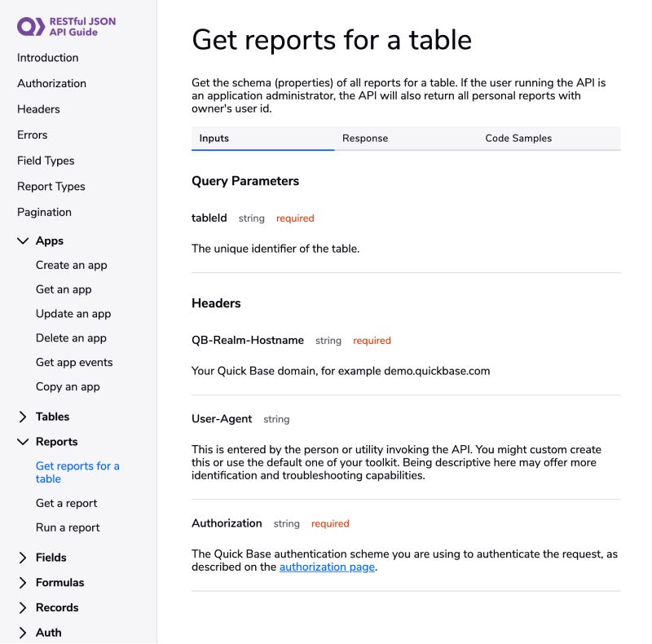Collapse the Apps section chevron
Viewport: 652px width, 644px height.
pyautogui.click(x=23, y=241)
